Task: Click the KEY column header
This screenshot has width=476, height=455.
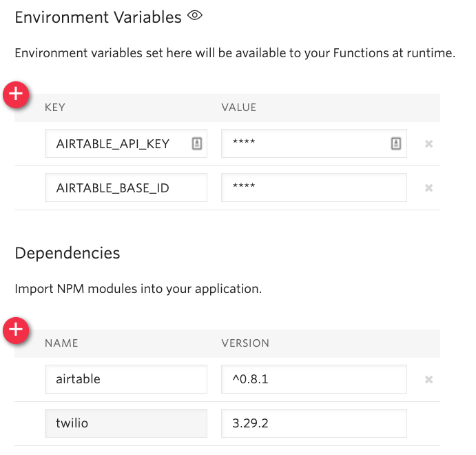Action: click(x=55, y=108)
